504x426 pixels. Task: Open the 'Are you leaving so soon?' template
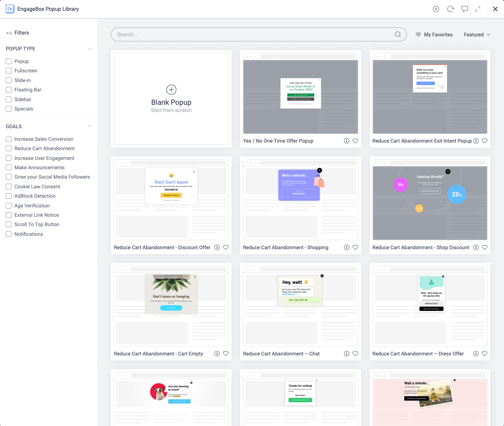pyautogui.click(x=171, y=399)
